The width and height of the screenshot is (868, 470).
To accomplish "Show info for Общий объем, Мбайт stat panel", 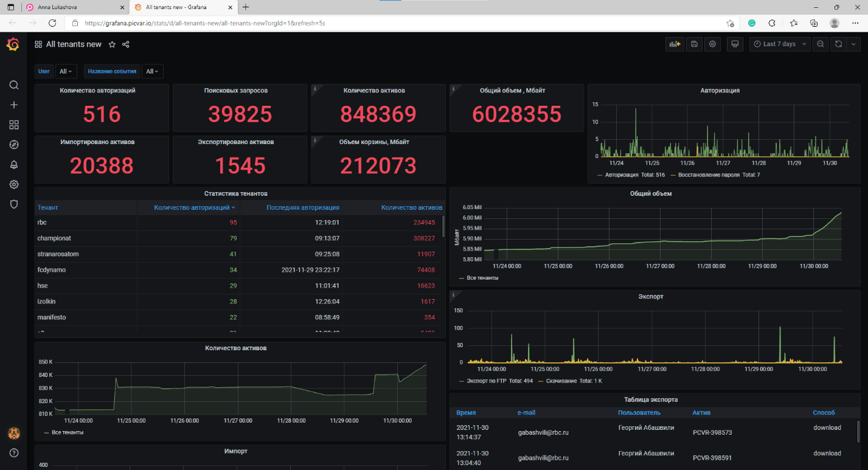I will coord(453,88).
